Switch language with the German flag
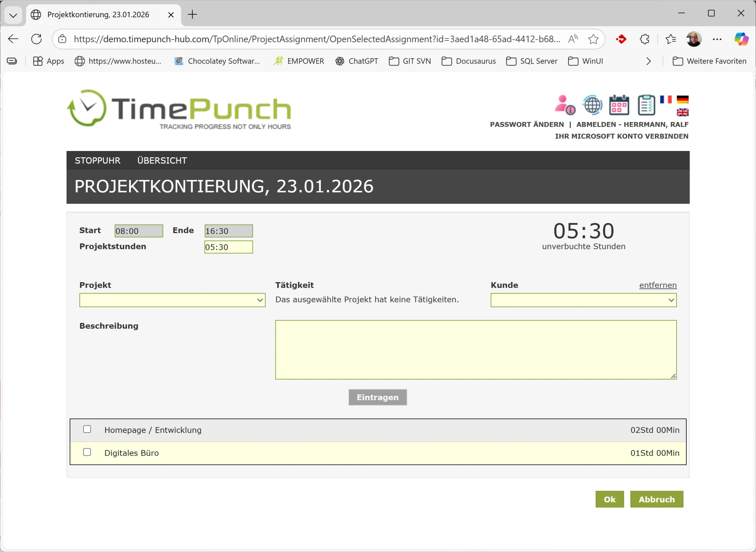 (x=682, y=100)
